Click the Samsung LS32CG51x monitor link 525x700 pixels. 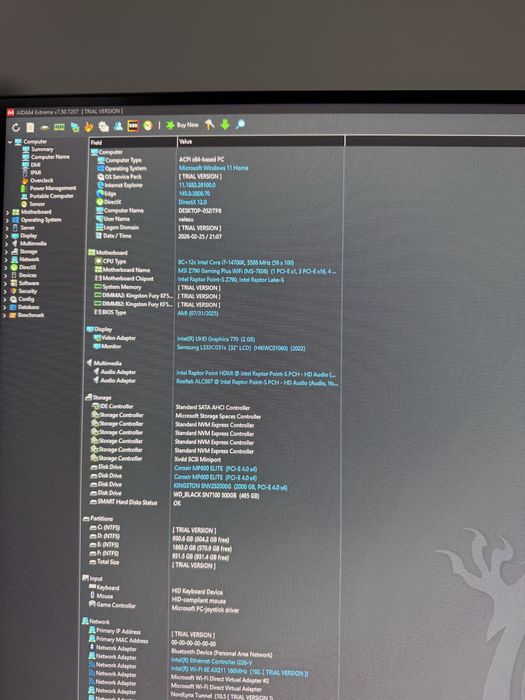pos(241,348)
